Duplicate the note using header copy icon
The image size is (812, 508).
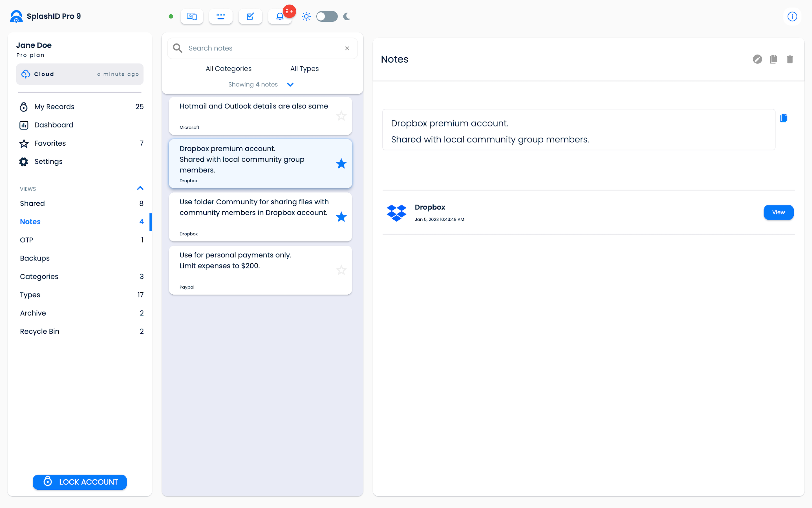773,59
